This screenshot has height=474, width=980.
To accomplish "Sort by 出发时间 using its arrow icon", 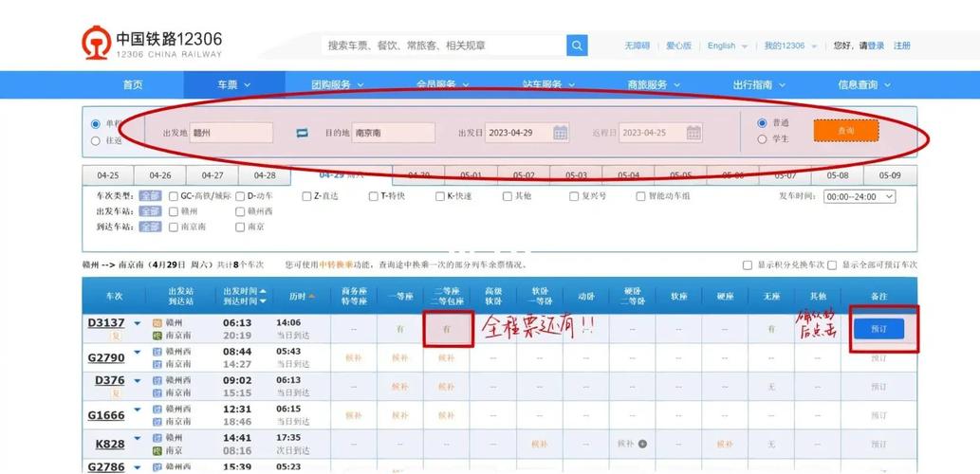I will 263,291.
